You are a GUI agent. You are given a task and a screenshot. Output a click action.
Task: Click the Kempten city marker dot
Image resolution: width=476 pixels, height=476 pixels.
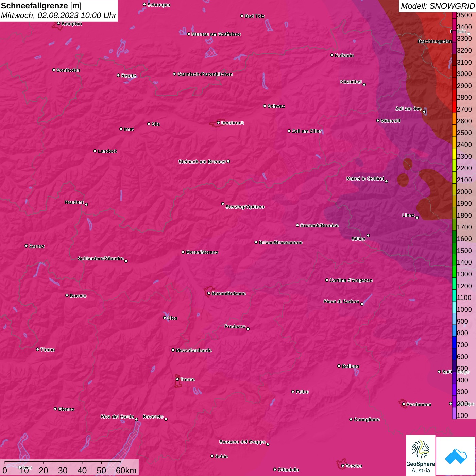click(58, 23)
